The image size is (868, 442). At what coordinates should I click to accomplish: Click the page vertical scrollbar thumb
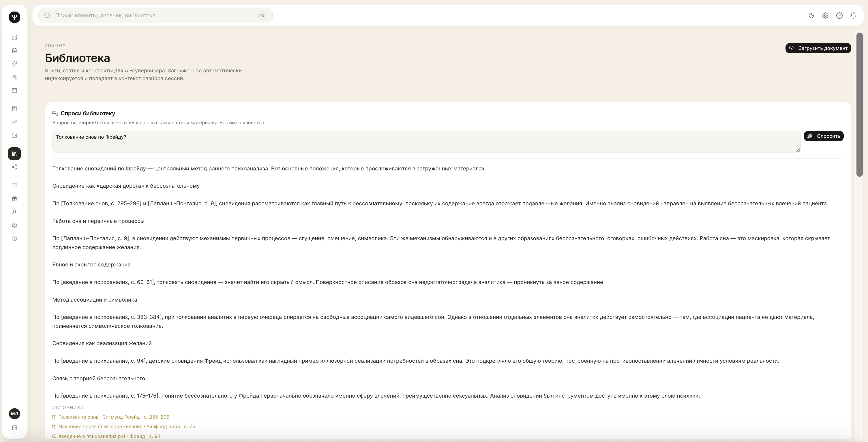860,104
